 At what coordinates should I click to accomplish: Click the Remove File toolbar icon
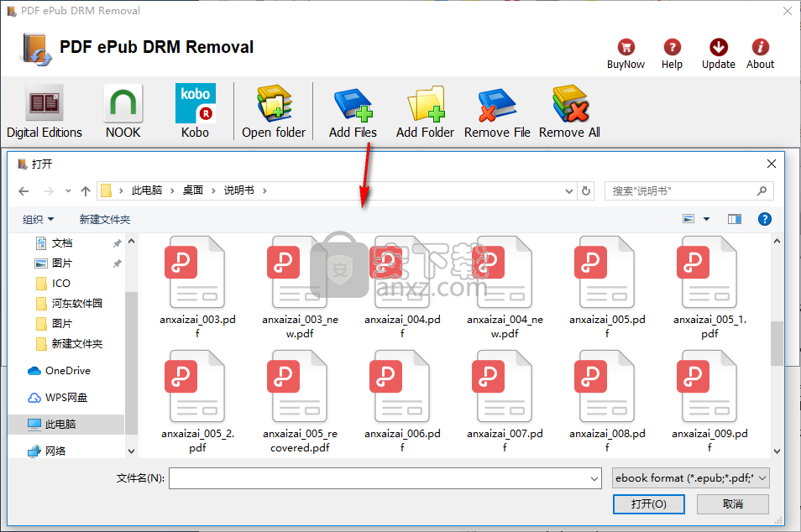coord(497,112)
